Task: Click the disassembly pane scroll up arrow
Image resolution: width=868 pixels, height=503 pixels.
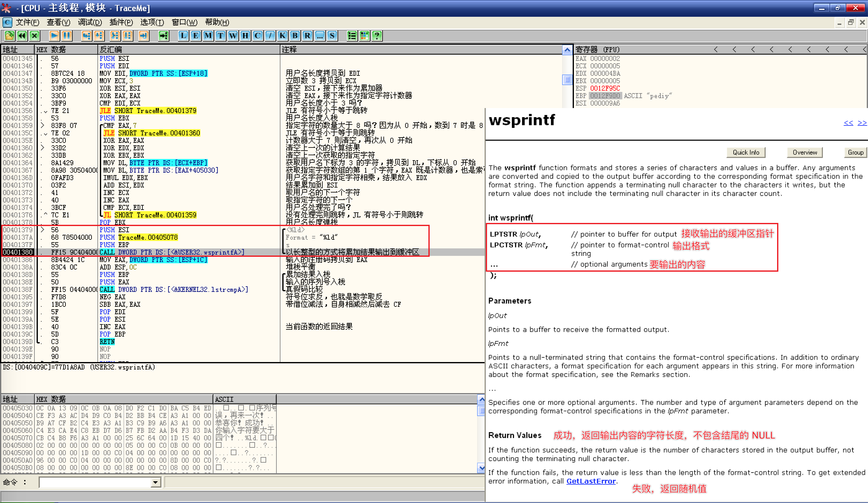Action: [567, 50]
